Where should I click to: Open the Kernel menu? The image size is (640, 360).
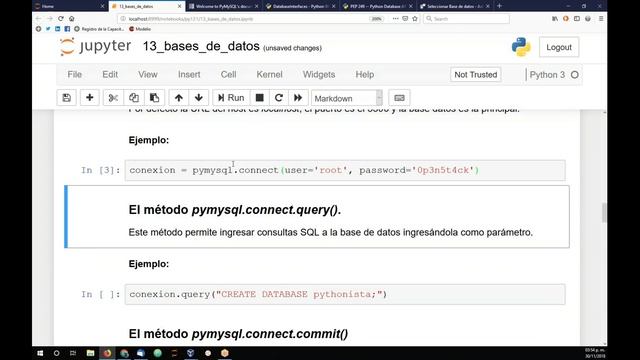coord(269,75)
